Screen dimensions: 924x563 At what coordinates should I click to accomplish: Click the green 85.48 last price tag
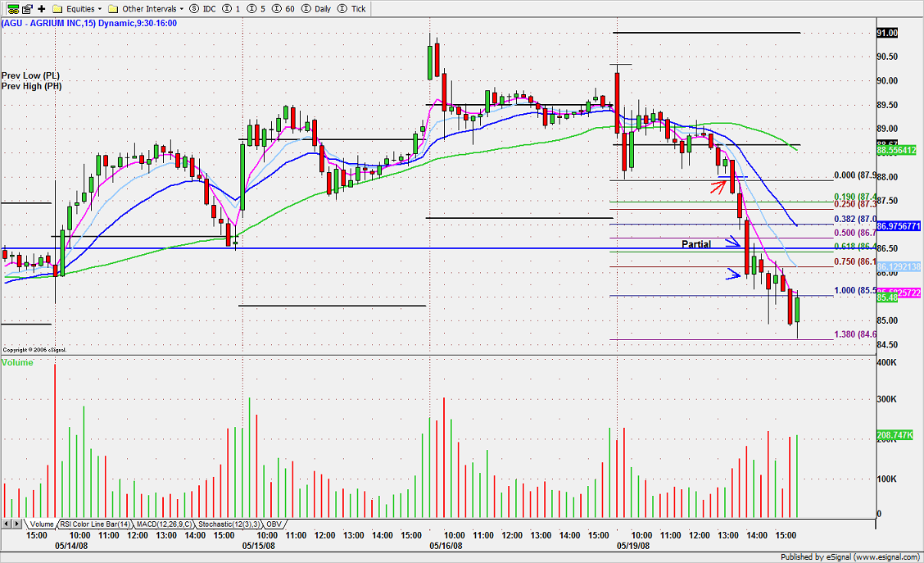click(x=887, y=297)
